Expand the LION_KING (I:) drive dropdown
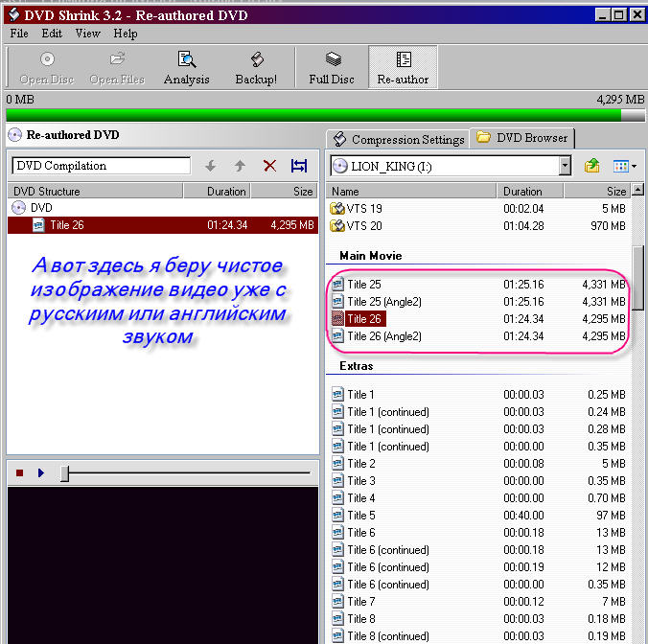 (x=564, y=166)
